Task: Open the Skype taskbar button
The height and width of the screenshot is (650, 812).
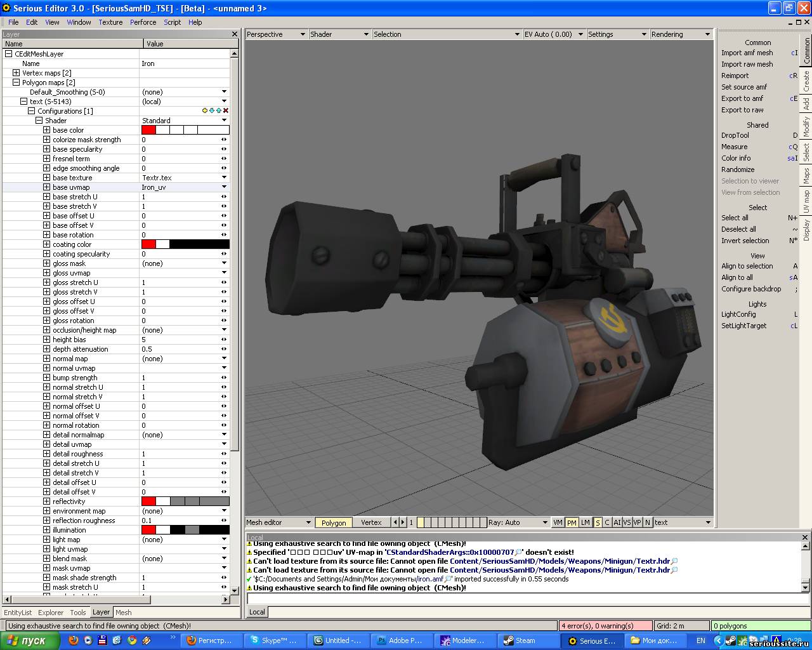Action: coord(276,640)
